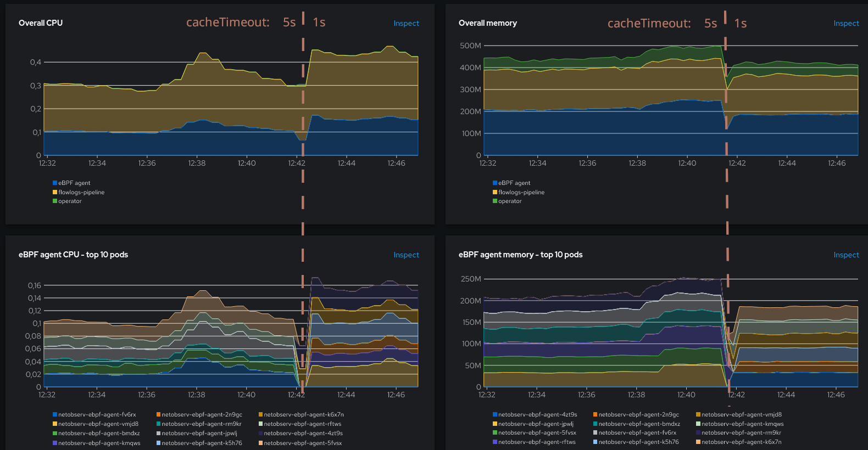868x450 pixels.
Task: Click the 500M axis label in Overall memory
Action: point(470,46)
